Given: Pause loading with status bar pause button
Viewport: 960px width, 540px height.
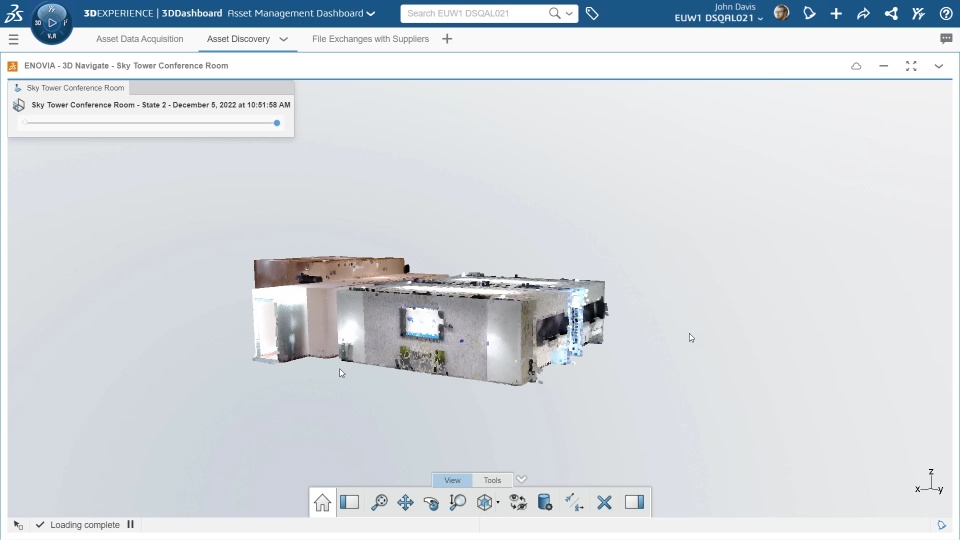Looking at the screenshot, I should pos(130,525).
